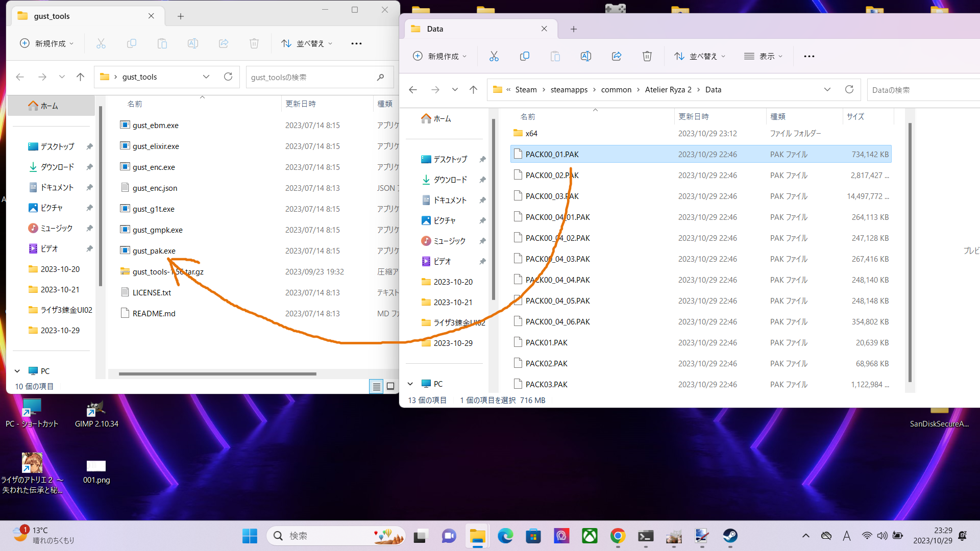Collapse the PC tree node in Data window
Screen dimensions: 980x551
point(410,384)
